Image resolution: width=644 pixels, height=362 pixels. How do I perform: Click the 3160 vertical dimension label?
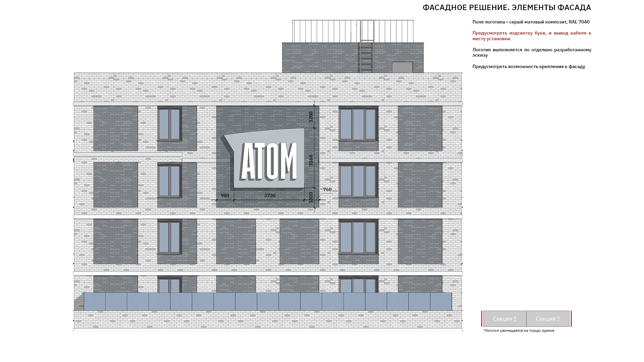point(311,160)
